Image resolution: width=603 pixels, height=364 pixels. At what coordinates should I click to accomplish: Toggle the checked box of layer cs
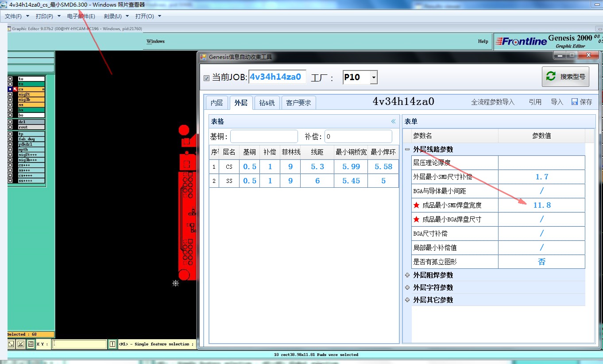[10, 89]
